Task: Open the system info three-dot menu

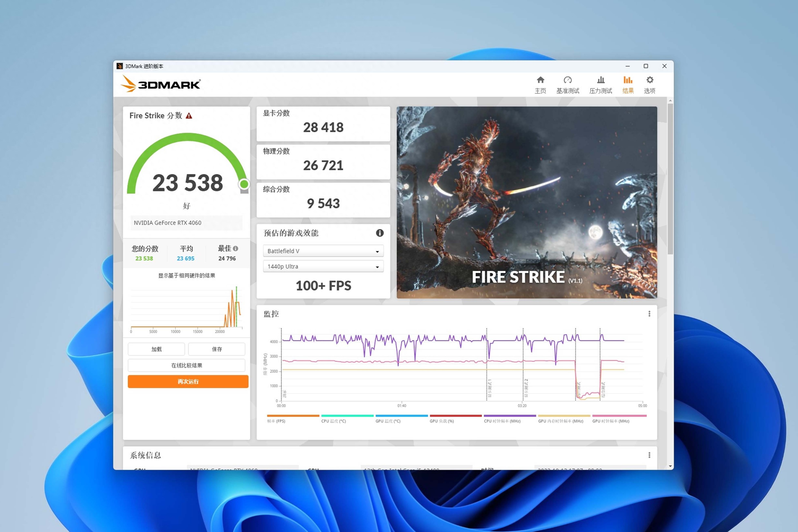Action: click(649, 455)
